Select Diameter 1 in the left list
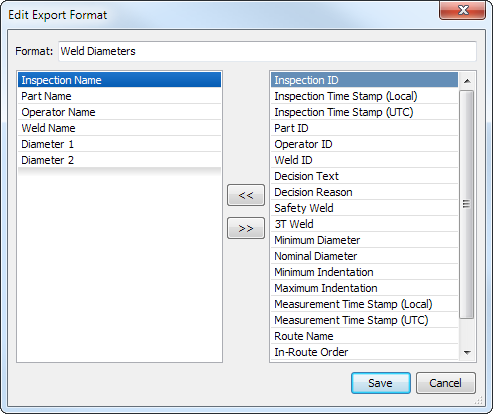The image size is (493, 414). point(119,144)
